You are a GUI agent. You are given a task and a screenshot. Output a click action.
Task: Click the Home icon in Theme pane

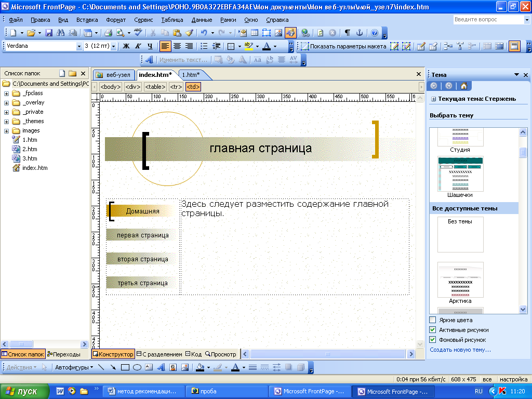463,86
